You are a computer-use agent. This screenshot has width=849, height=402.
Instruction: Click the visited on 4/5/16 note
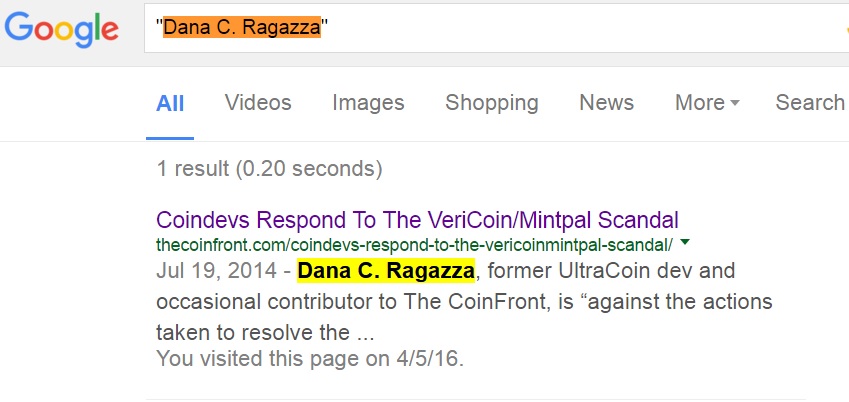click(x=310, y=359)
